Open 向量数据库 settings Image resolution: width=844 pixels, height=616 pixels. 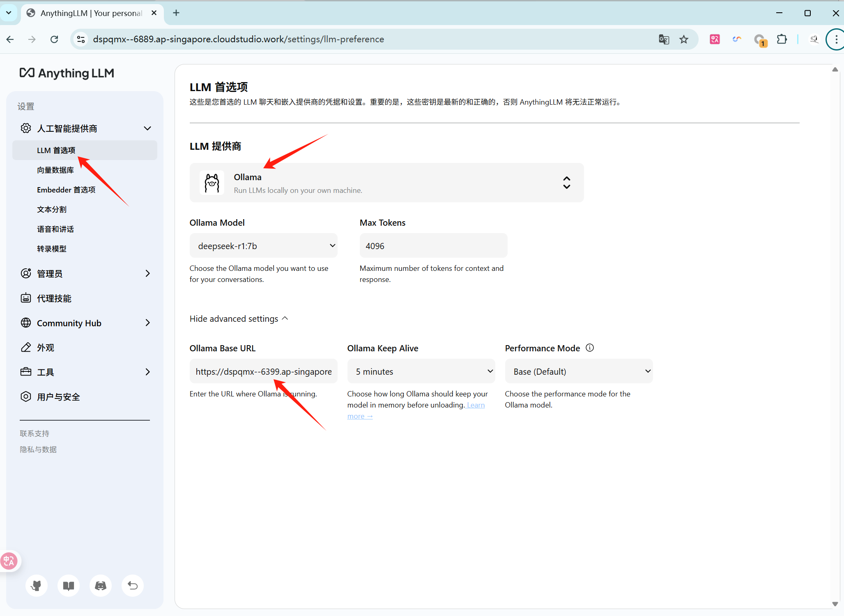click(x=55, y=170)
